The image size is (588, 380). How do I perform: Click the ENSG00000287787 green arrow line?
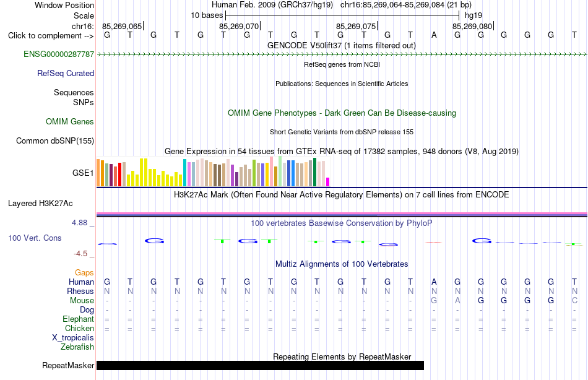[x=342, y=54]
